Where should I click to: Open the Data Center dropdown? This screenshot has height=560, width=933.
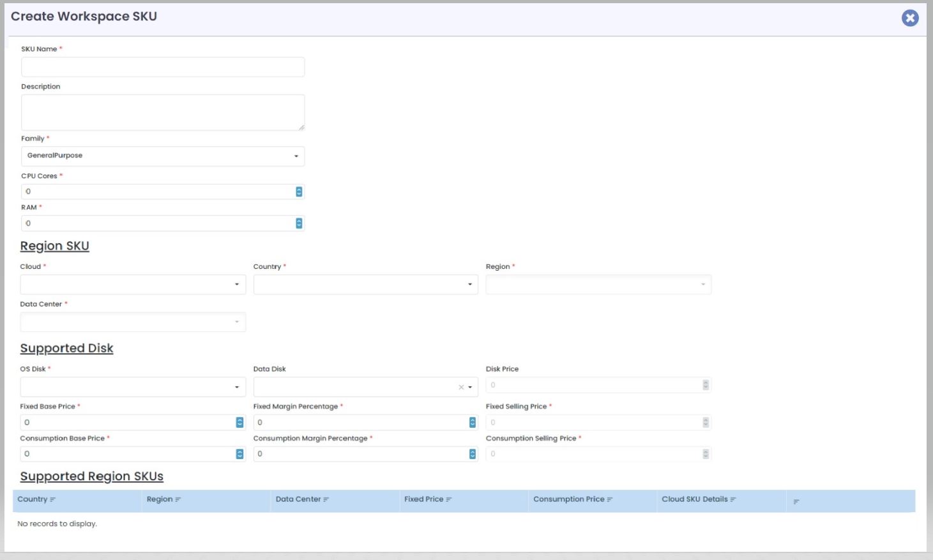[133, 322]
